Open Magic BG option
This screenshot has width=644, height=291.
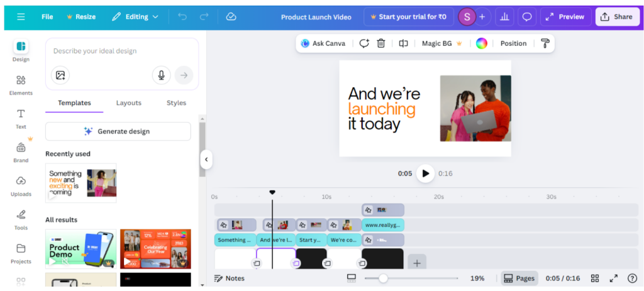[x=442, y=43]
